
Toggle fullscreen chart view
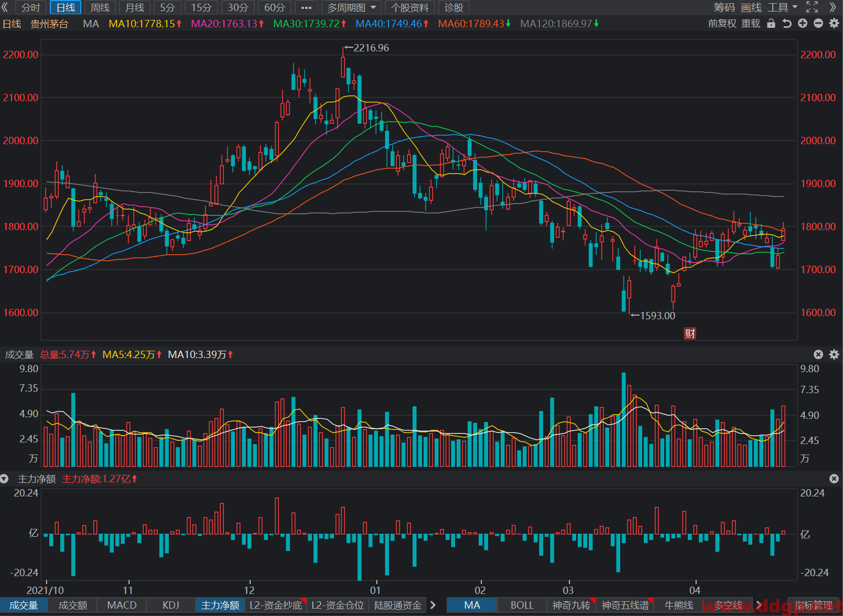click(x=812, y=7)
